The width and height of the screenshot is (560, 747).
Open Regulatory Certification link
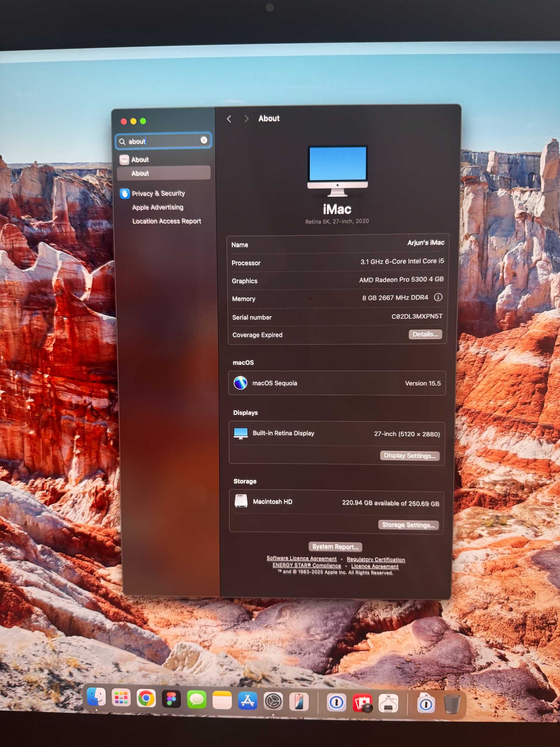[x=376, y=560]
